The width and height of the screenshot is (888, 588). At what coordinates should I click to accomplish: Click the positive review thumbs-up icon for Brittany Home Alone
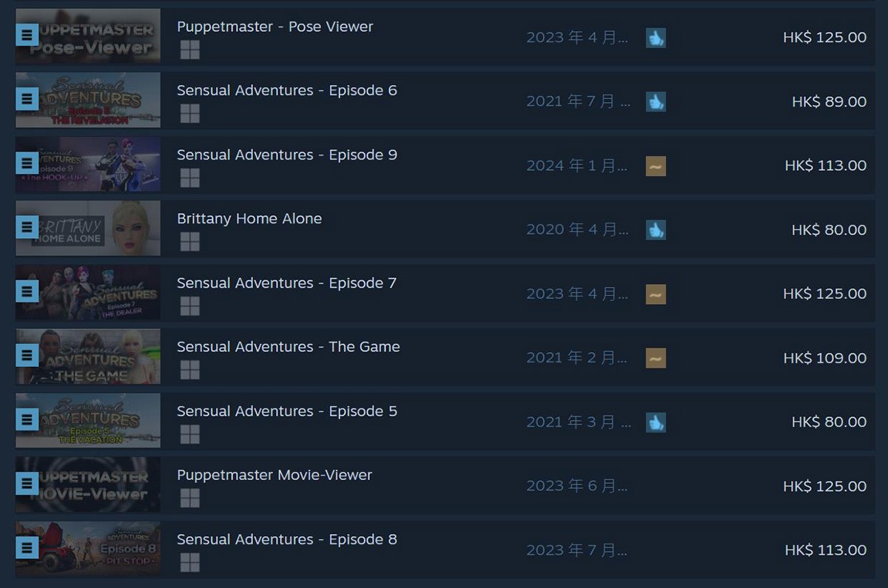[x=656, y=230]
